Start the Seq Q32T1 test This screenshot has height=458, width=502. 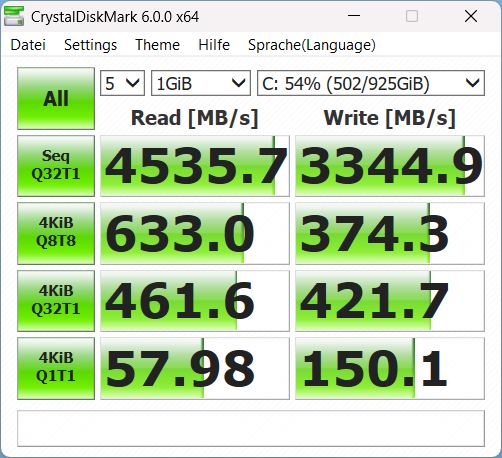click(x=56, y=166)
